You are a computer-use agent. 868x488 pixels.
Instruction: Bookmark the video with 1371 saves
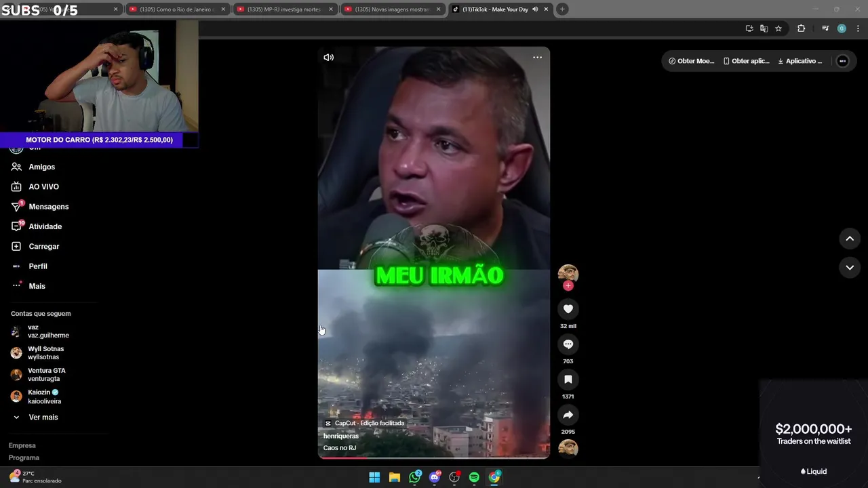tap(568, 380)
